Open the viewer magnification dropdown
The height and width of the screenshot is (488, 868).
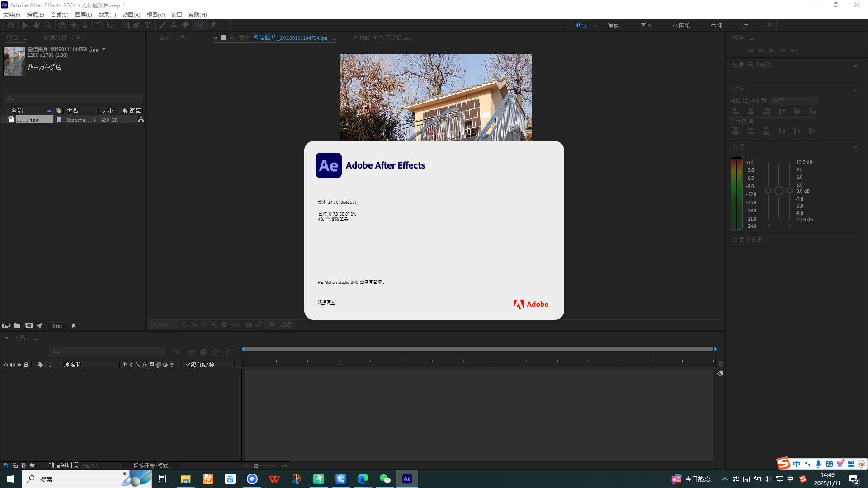[x=163, y=325]
